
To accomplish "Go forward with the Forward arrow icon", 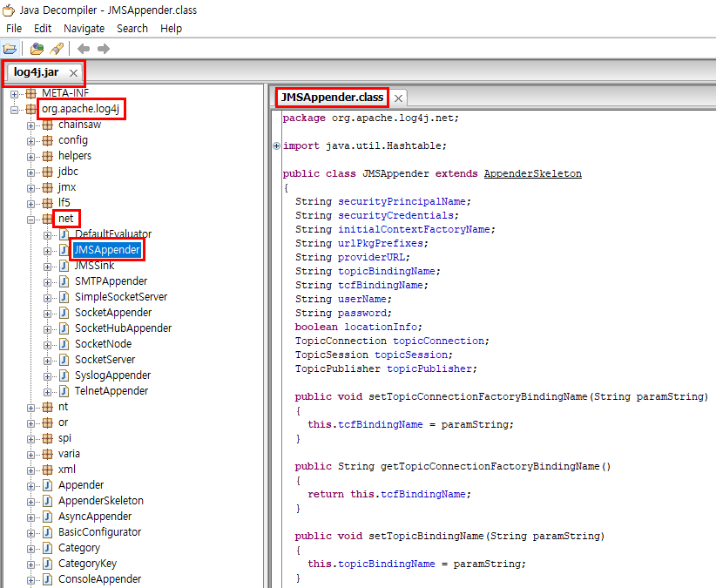I will (x=104, y=49).
